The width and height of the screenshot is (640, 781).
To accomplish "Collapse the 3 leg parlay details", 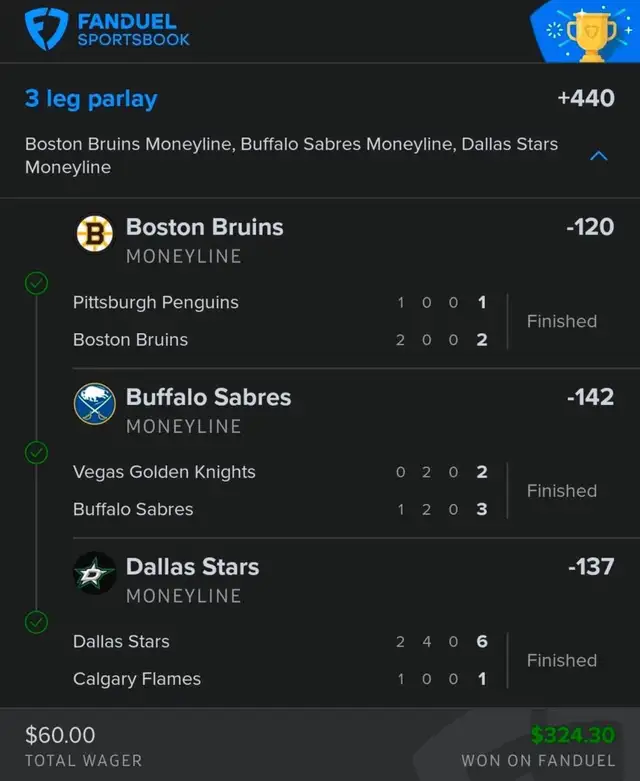I will (x=599, y=156).
